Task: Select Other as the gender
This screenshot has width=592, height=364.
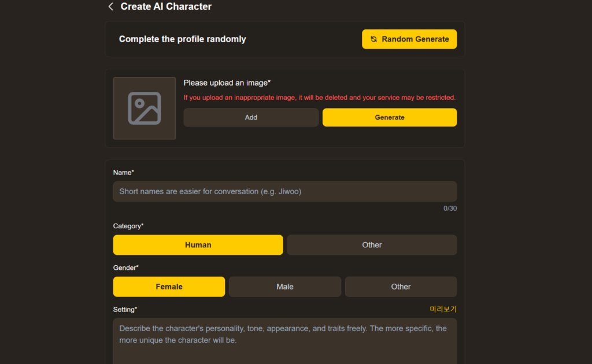Action: [401, 286]
